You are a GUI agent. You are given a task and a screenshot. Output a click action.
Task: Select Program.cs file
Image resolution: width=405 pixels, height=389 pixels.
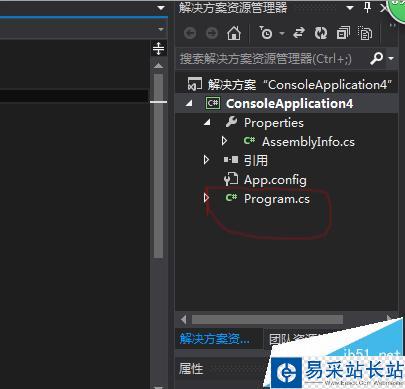pyautogui.click(x=277, y=199)
